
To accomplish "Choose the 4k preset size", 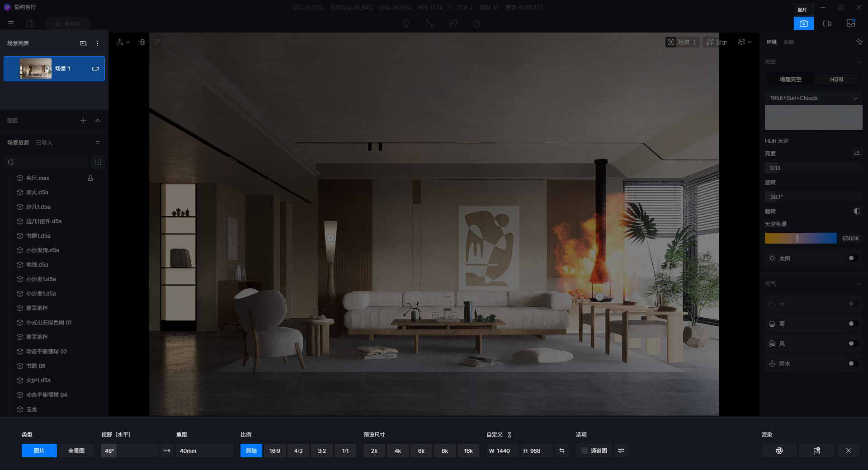I will coord(397,451).
